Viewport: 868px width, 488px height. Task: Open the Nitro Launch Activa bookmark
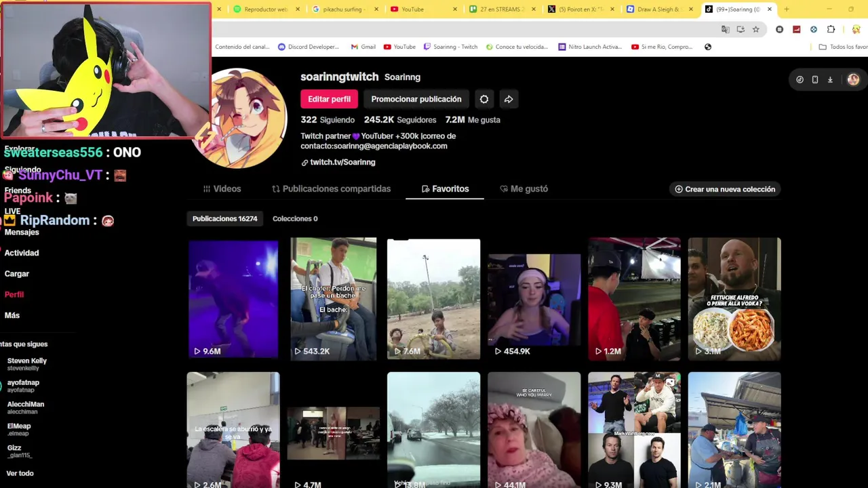point(590,47)
